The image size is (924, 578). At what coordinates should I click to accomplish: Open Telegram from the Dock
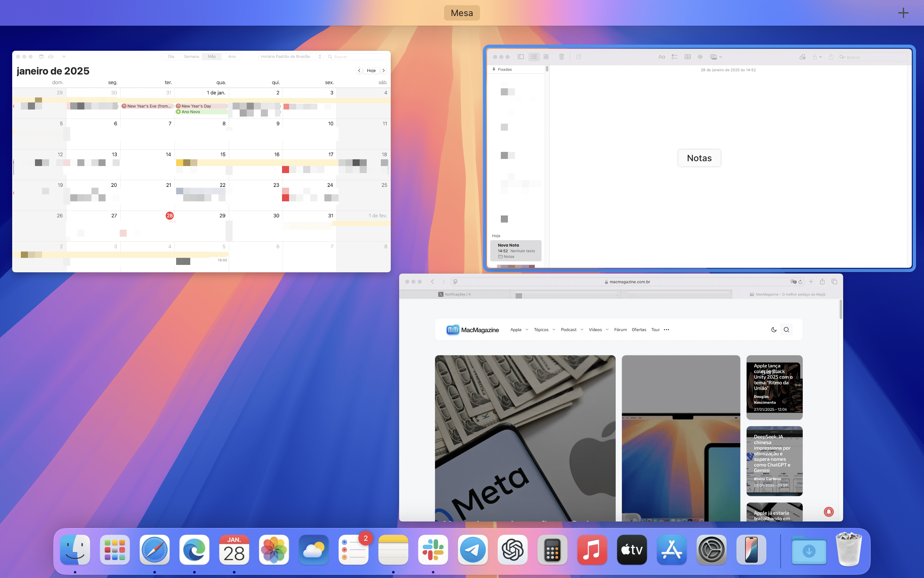(473, 550)
